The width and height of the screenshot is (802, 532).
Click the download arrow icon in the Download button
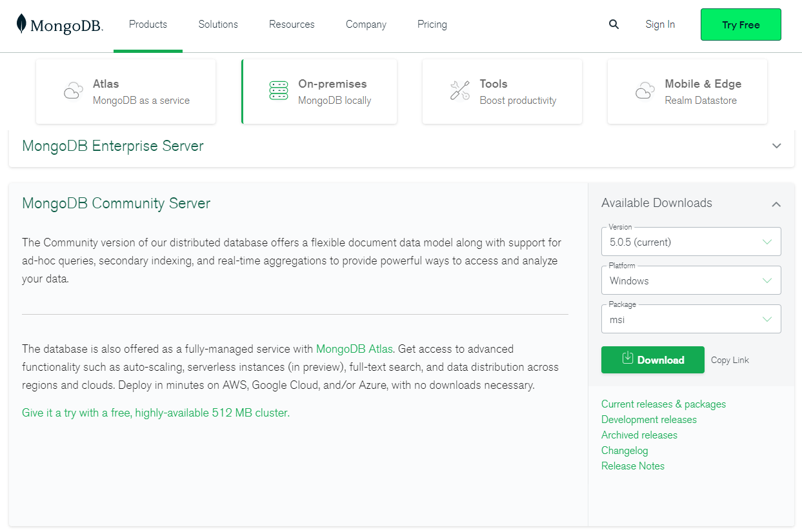[628, 358]
